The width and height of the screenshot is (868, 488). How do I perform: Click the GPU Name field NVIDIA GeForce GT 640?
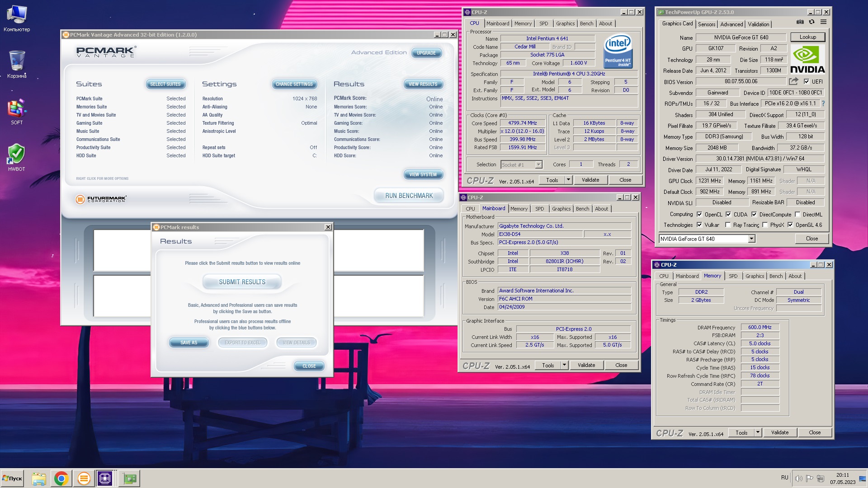pos(741,38)
